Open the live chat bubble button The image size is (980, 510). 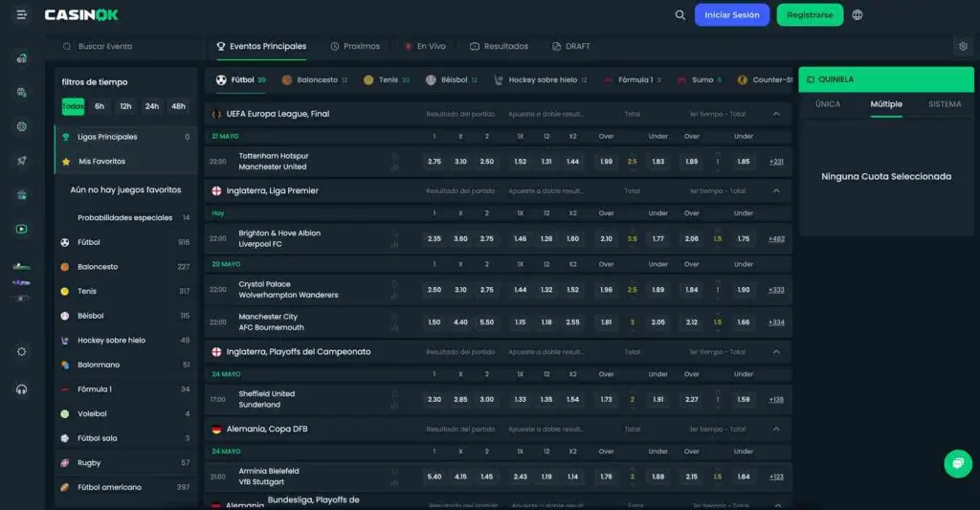[957, 463]
